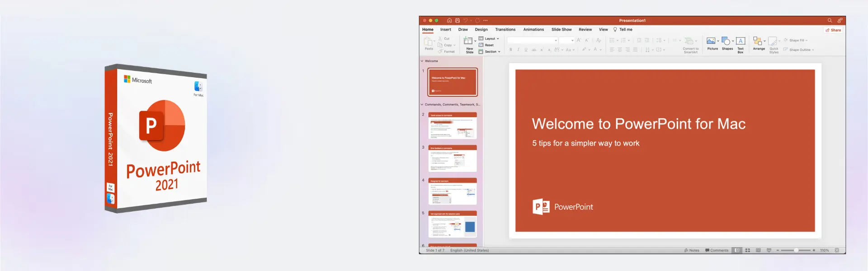Click the Align Left icon
The width and height of the screenshot is (868, 271).
click(612, 50)
